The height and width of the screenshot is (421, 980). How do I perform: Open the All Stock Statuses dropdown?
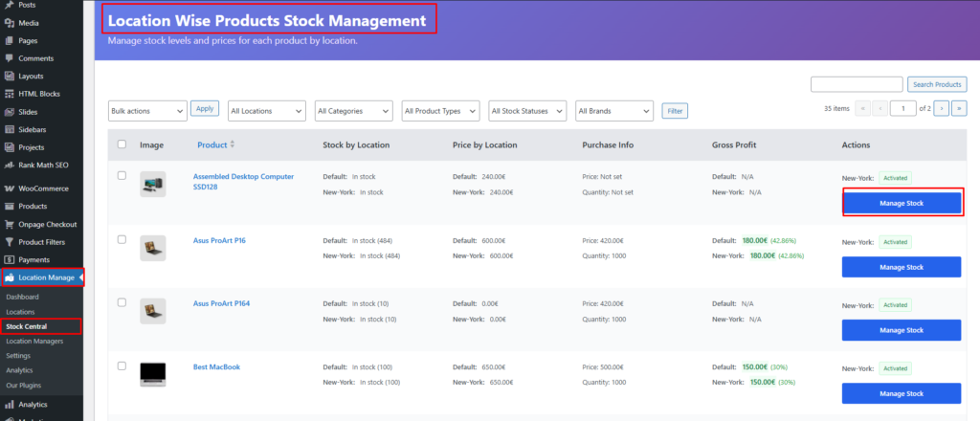527,111
